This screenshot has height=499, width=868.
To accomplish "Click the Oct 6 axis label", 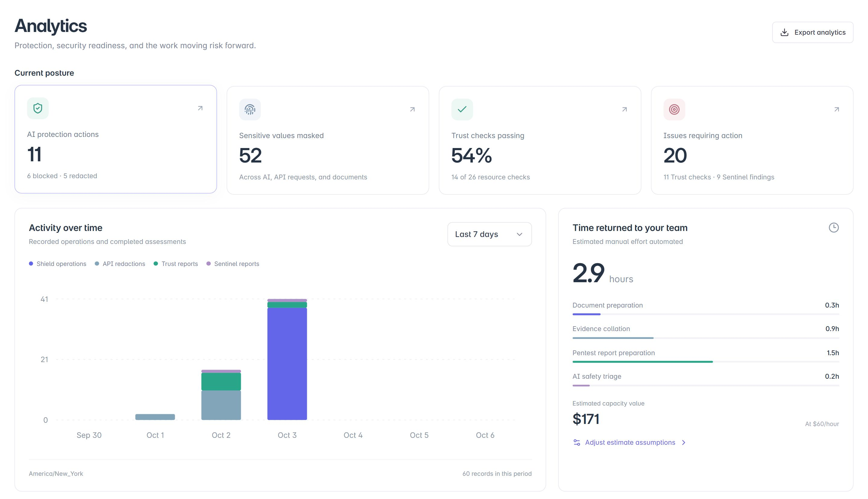I will (x=485, y=435).
